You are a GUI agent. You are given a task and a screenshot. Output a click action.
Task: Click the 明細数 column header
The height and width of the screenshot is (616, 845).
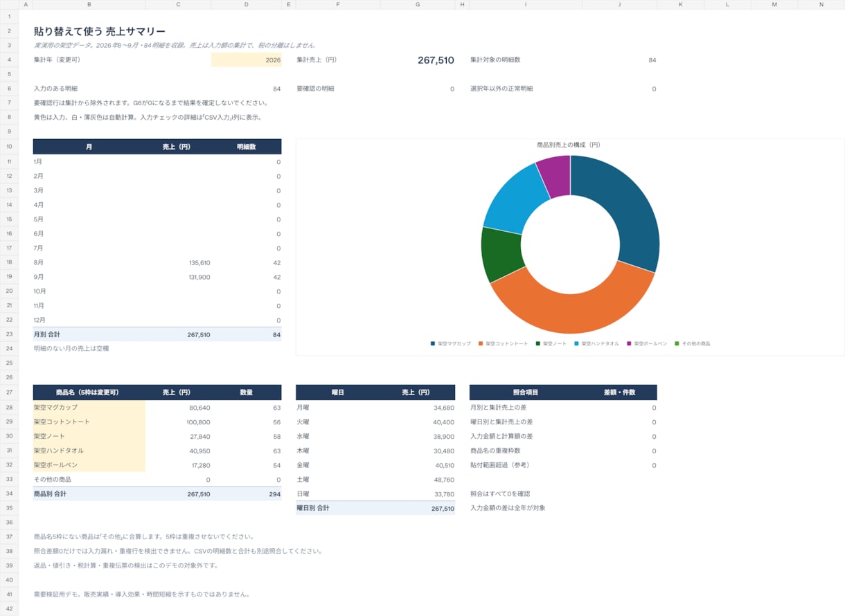pyautogui.click(x=247, y=147)
